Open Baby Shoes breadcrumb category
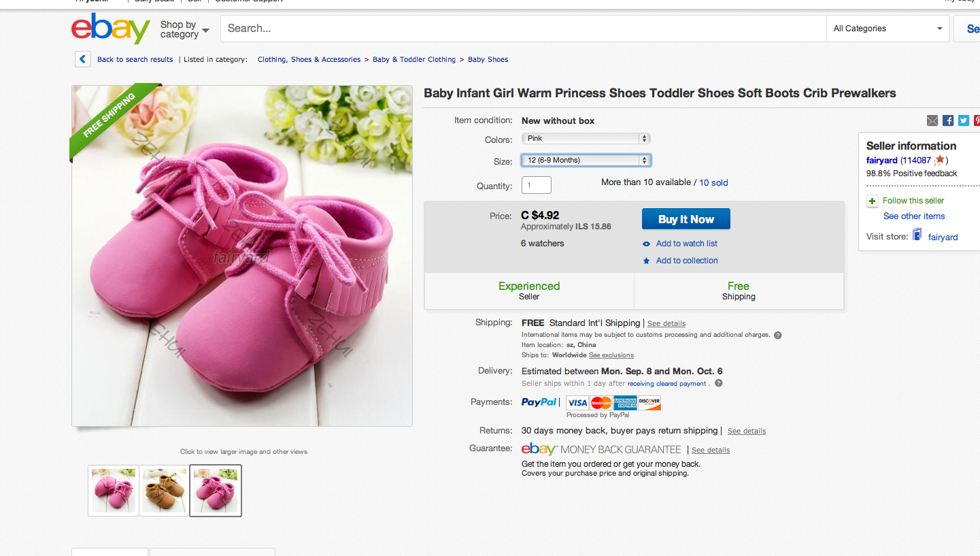 [488, 59]
